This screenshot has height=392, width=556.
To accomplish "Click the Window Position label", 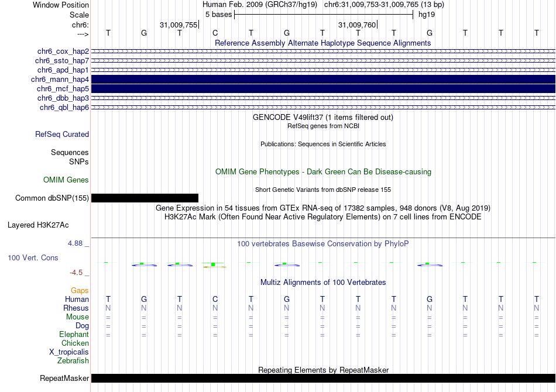I will pos(61,5).
